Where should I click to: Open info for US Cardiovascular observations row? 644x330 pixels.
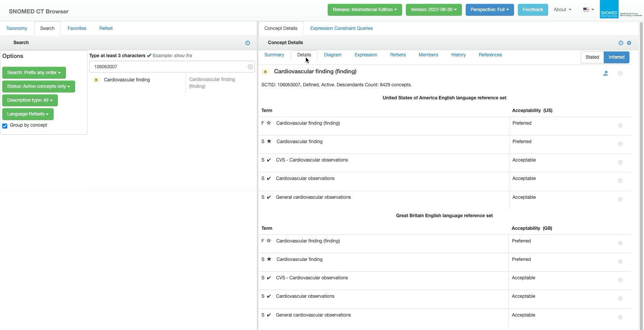click(620, 181)
